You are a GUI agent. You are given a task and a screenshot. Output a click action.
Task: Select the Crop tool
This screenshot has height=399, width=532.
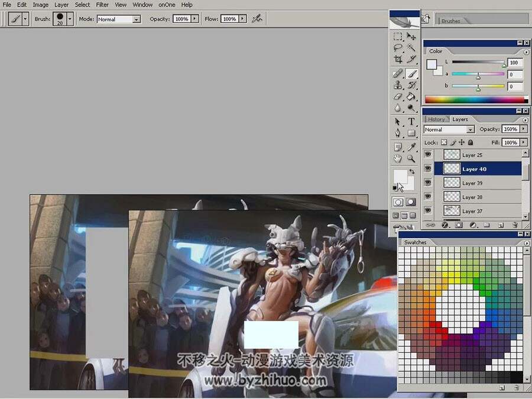pyautogui.click(x=398, y=59)
